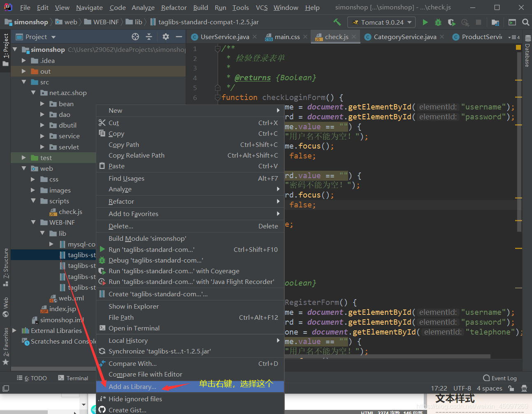Close the main.css tab
532x414 pixels.
(x=305, y=37)
